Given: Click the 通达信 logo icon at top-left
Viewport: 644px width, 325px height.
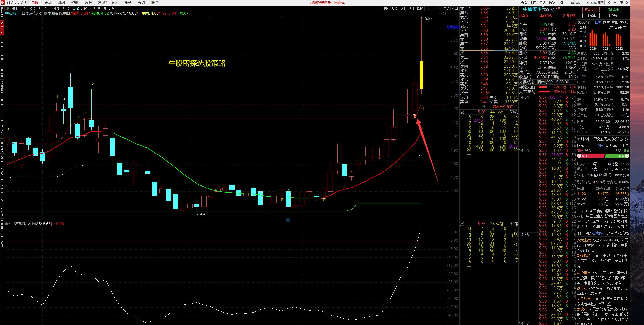Looking at the screenshot, I should coord(3,3).
